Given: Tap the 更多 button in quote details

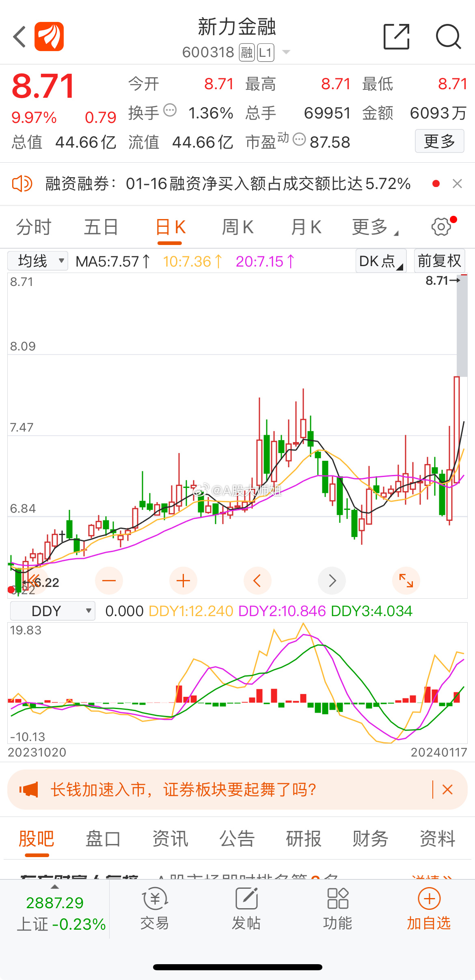Looking at the screenshot, I should pyautogui.click(x=439, y=141).
